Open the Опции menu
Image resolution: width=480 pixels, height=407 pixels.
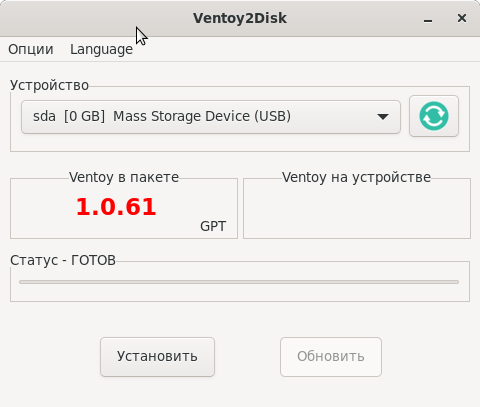(x=31, y=49)
